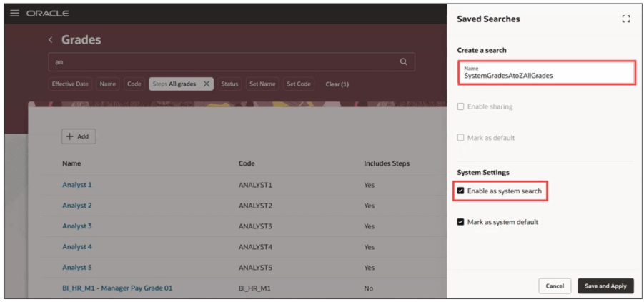The width and height of the screenshot is (644, 302).
Task: Toggle the Enable sharing checkbox
Action: [461, 106]
